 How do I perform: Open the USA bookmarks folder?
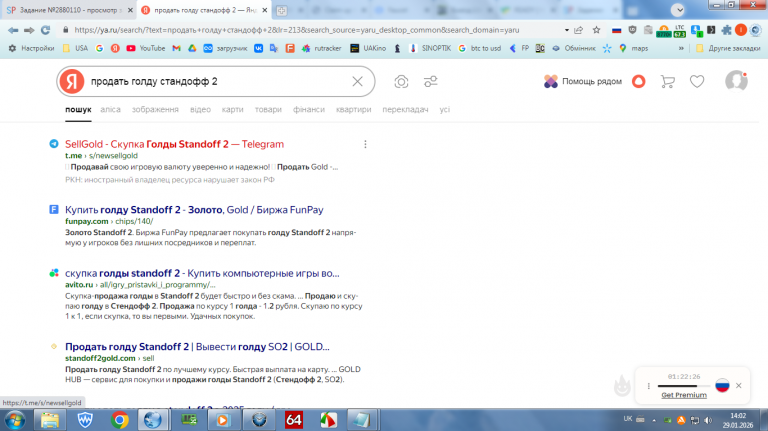75,48
